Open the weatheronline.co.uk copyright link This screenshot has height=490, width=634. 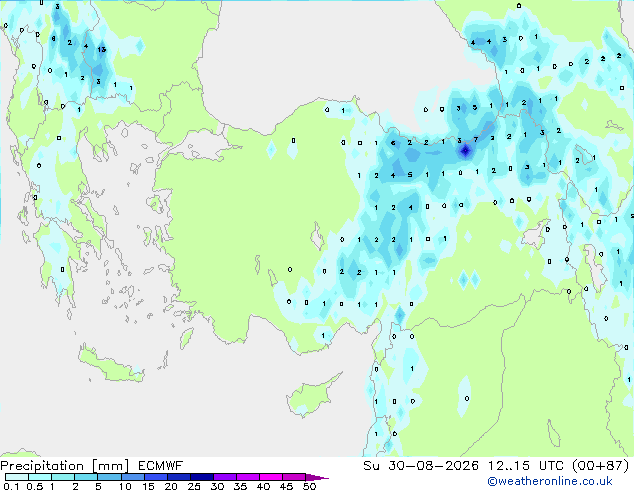pos(550,482)
